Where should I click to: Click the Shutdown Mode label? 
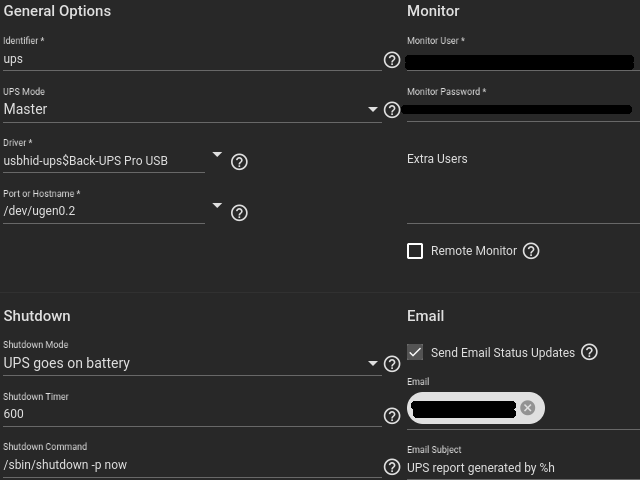[x=36, y=344]
